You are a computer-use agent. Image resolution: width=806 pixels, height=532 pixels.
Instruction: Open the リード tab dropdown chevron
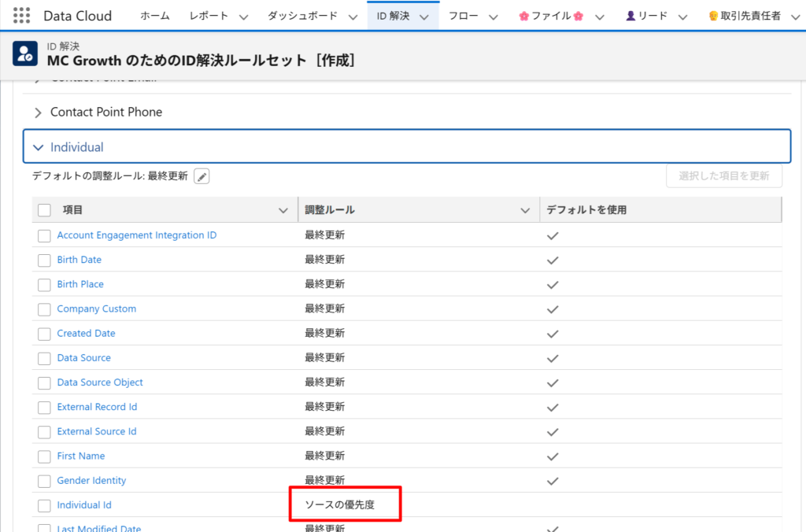pos(682,17)
